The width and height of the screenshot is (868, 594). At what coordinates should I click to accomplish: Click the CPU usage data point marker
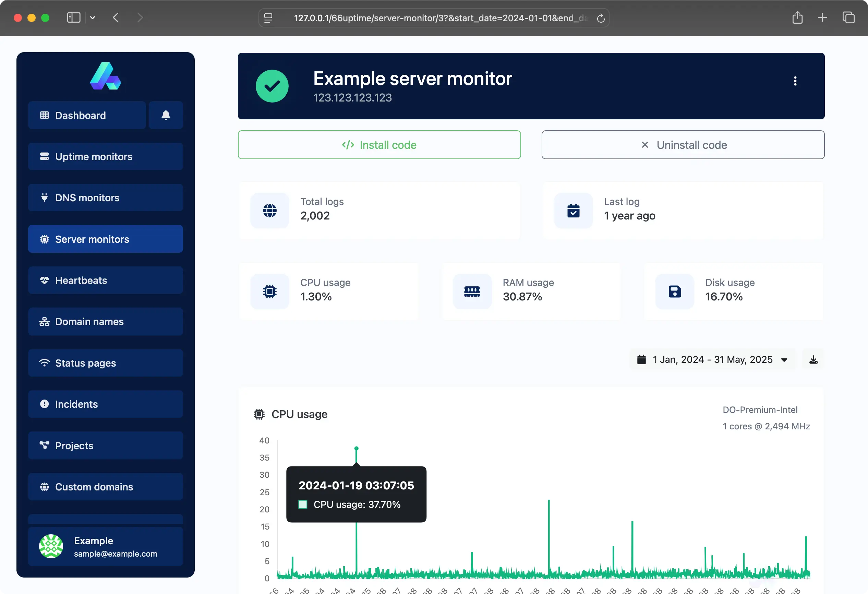click(x=356, y=448)
